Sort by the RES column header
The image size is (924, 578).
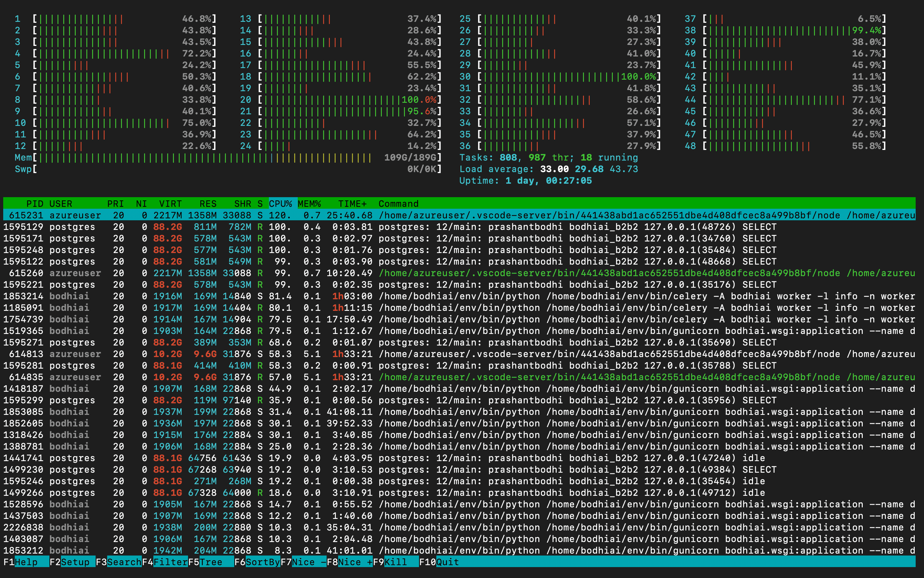(208, 204)
